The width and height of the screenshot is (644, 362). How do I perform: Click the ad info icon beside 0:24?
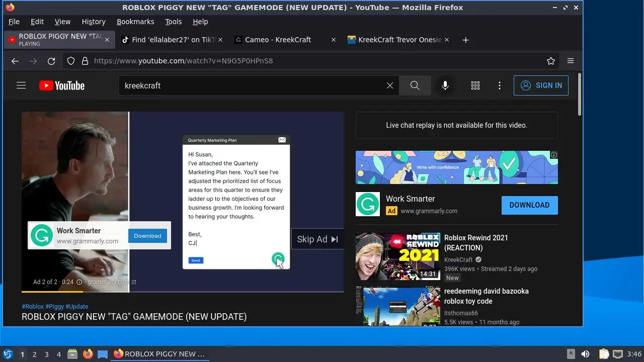click(79, 282)
